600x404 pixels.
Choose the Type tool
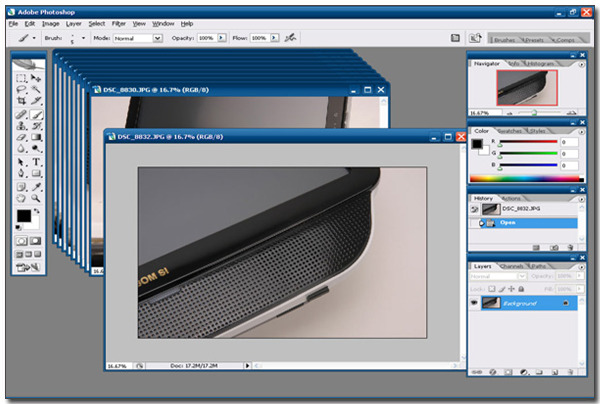click(x=36, y=161)
